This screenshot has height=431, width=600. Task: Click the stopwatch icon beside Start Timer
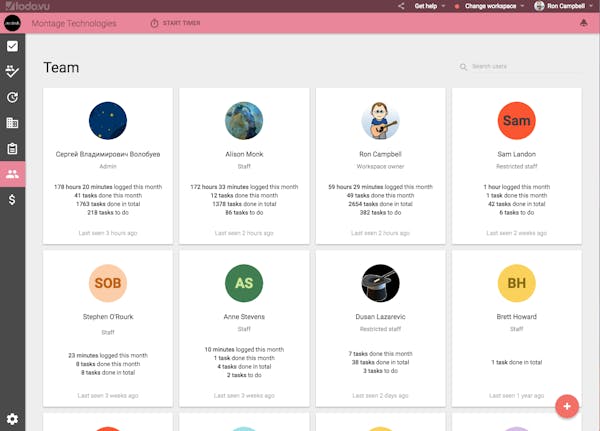[154, 23]
